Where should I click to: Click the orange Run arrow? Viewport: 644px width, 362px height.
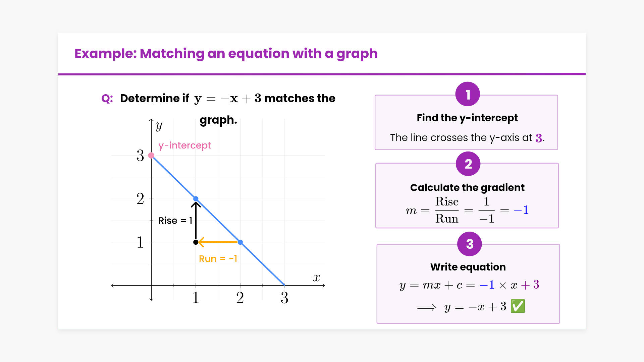tap(218, 242)
